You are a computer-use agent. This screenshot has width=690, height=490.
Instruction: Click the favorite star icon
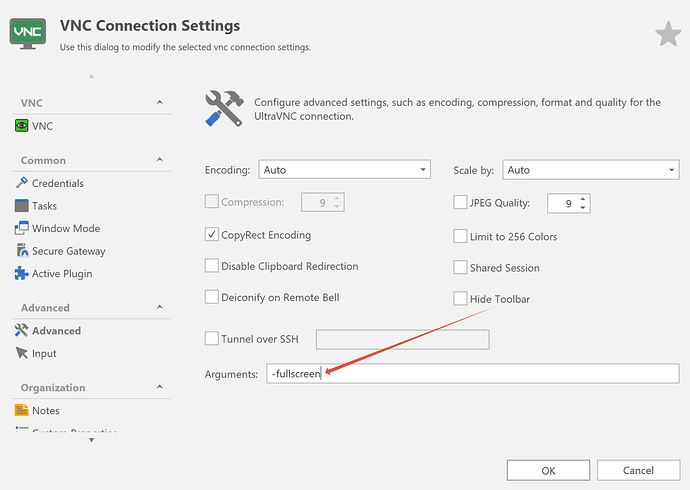point(668,34)
